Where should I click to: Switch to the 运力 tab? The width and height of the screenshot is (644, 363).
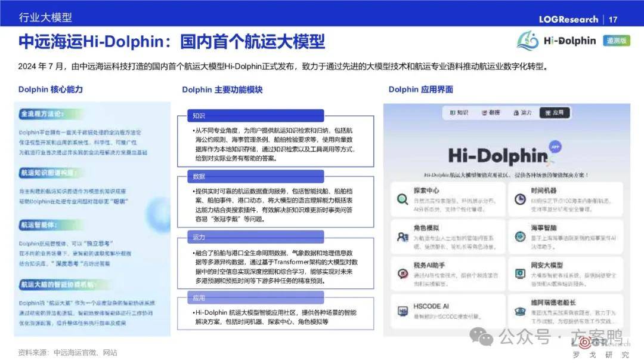[x=522, y=113]
